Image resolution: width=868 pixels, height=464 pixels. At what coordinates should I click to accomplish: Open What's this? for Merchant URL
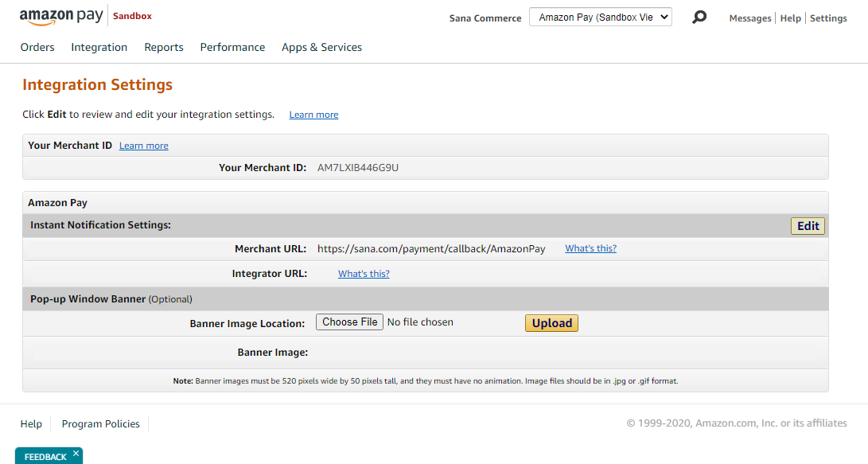tap(590, 248)
